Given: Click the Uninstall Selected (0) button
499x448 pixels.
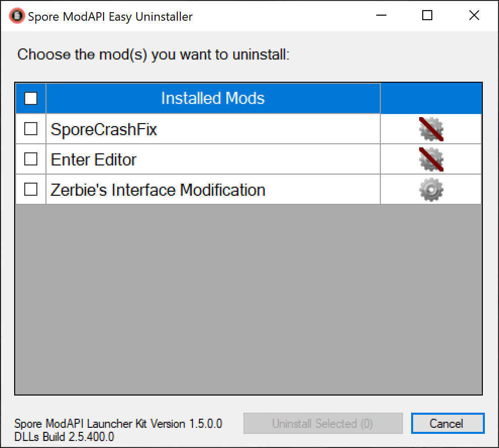Looking at the screenshot, I should click(323, 423).
